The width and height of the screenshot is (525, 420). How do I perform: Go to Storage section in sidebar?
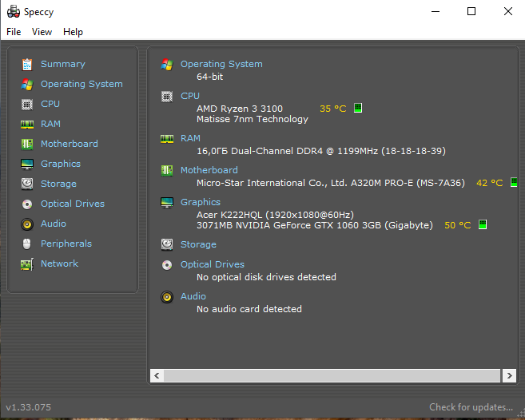[x=58, y=184]
